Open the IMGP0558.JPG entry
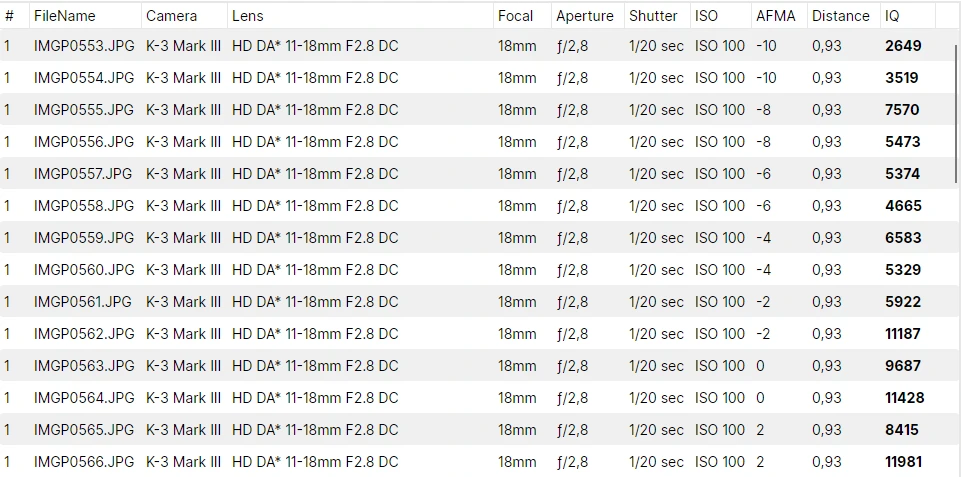 coord(84,206)
